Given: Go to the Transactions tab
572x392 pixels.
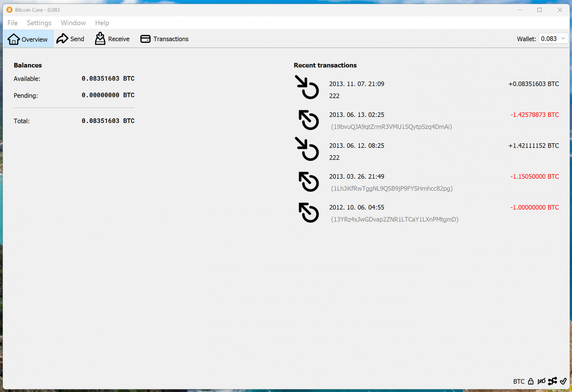Looking at the screenshot, I should (164, 39).
